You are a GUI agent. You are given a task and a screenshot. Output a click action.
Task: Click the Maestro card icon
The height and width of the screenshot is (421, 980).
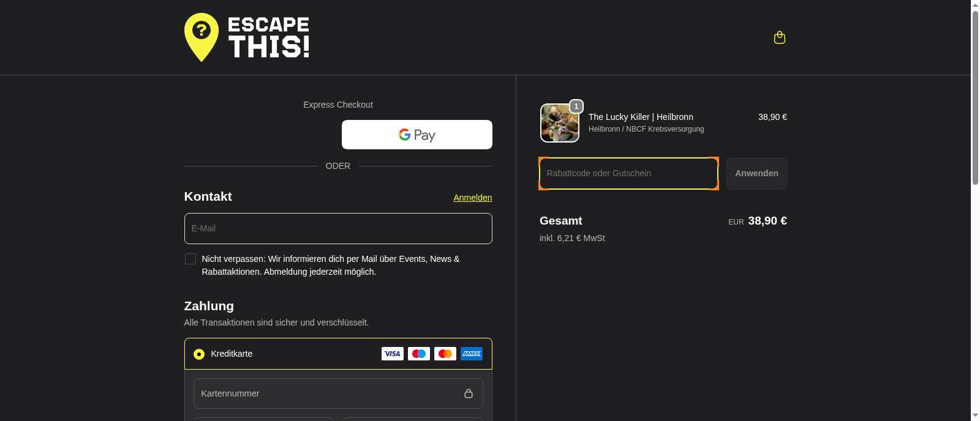419,354
